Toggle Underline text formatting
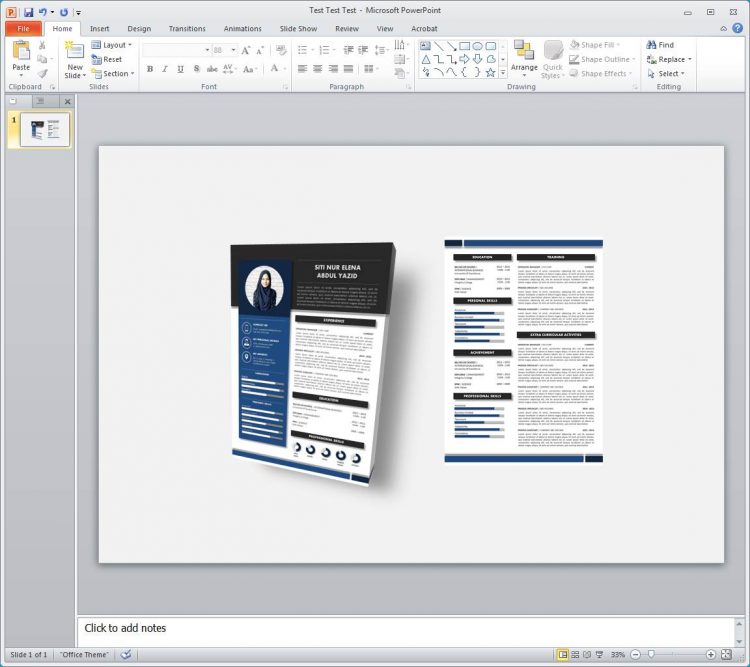750x667 pixels. point(179,69)
